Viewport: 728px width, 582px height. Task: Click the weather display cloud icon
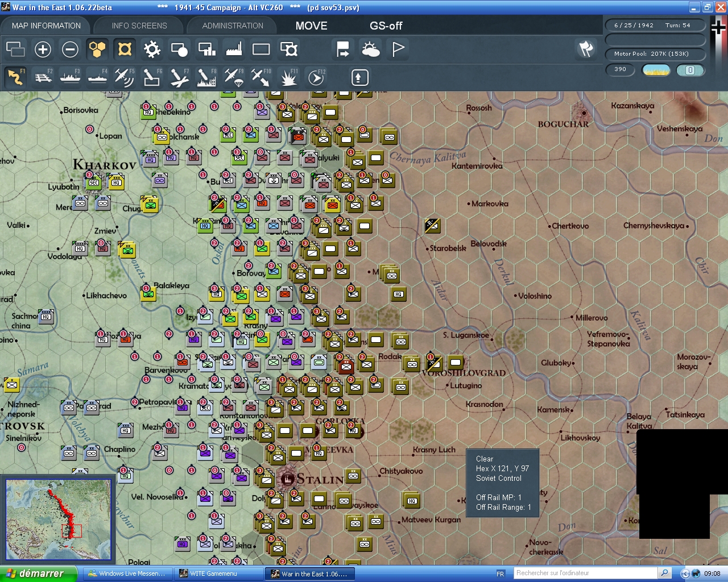point(370,49)
